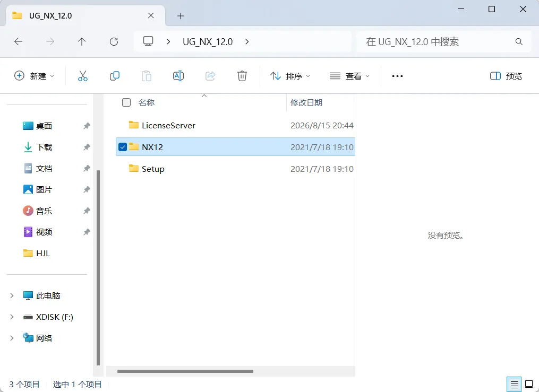The width and height of the screenshot is (539, 392).
Task: Switch to large icons view in status bar
Action: point(529,385)
